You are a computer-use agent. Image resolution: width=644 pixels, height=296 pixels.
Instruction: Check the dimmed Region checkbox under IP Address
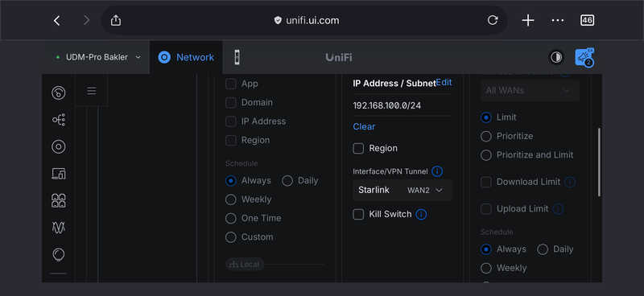click(231, 141)
